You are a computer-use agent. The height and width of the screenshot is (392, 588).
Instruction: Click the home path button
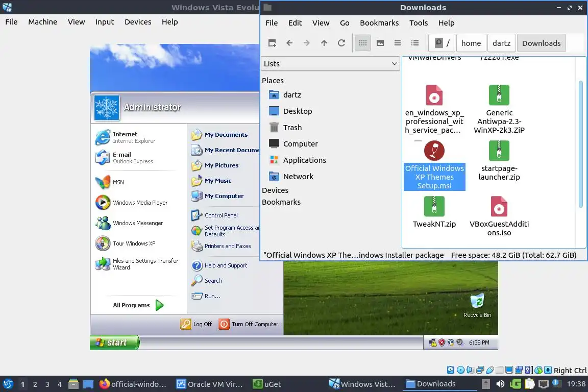471,43
